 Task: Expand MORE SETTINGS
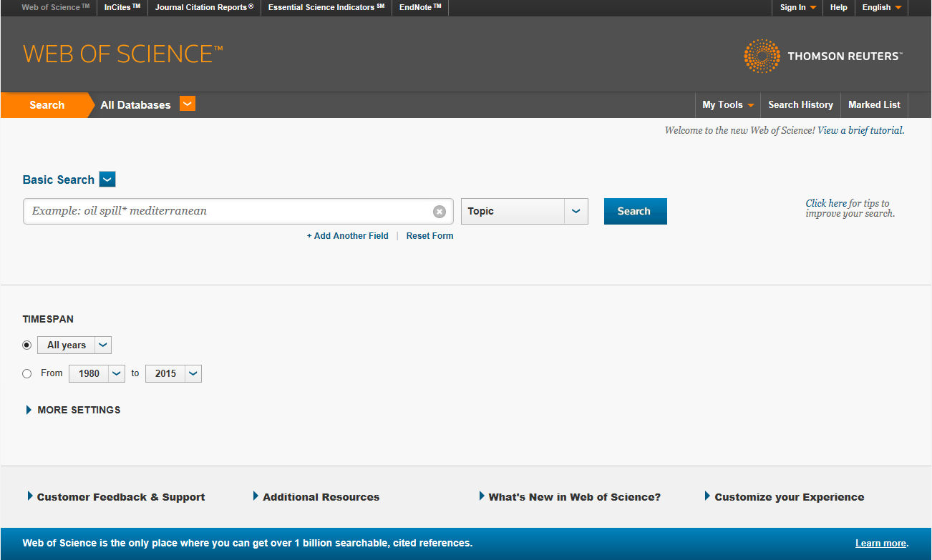73,410
